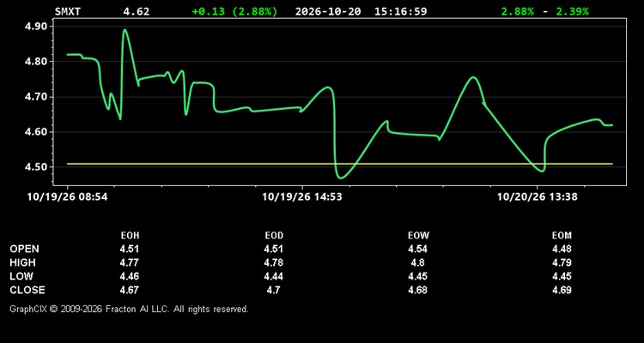Click the EOD high value 4.78
The image size is (644, 343).
tap(274, 262)
